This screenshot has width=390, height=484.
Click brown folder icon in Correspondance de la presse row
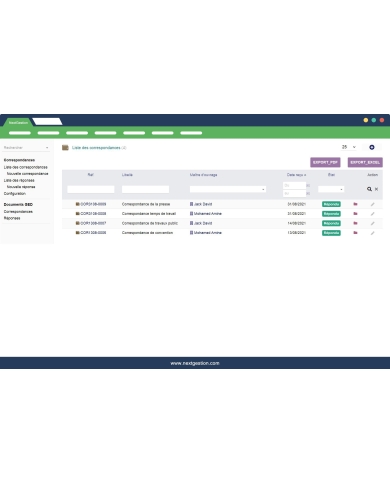point(78,204)
